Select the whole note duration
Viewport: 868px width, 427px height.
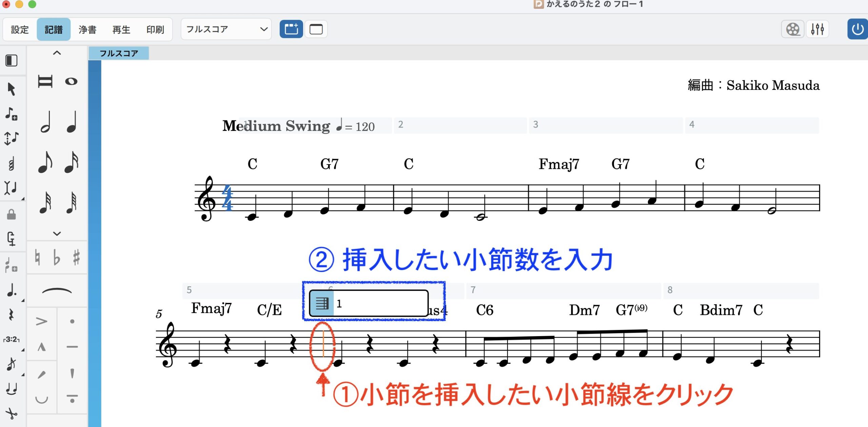[71, 81]
